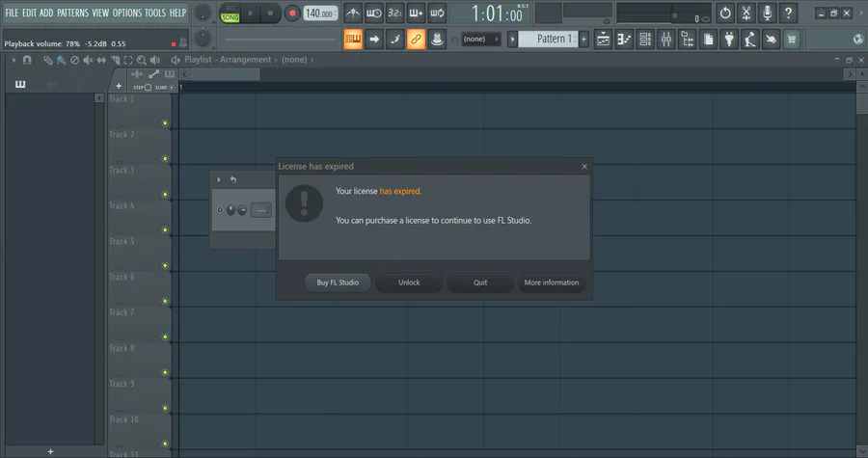Open the Channel rack view icon
868x458 pixels.
click(645, 40)
